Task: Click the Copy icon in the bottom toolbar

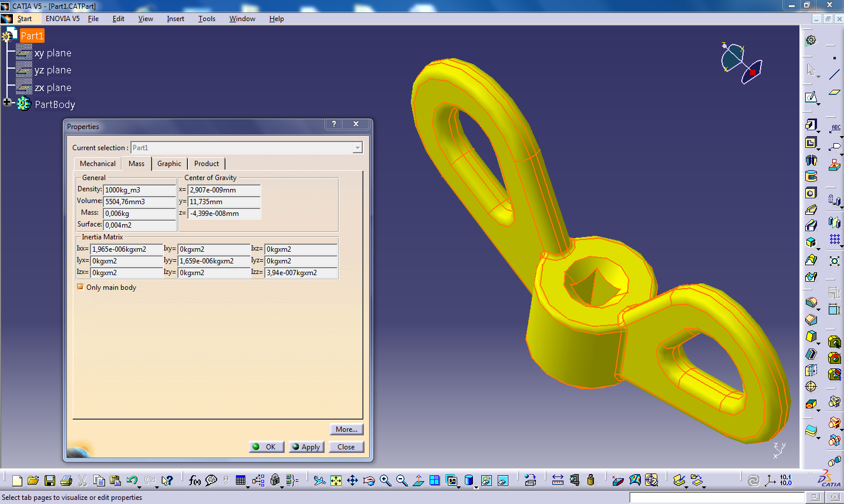Action: (99, 481)
